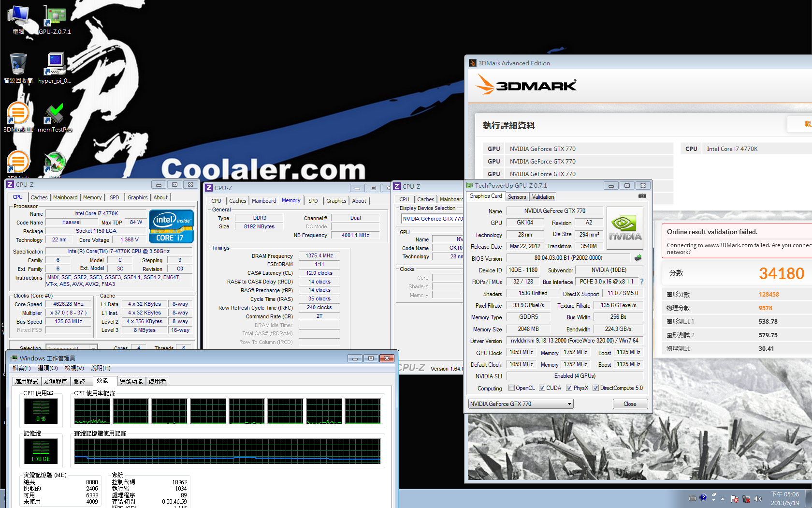
Task: Open 檔案(F) menu in Task Manager
Action: (22, 368)
